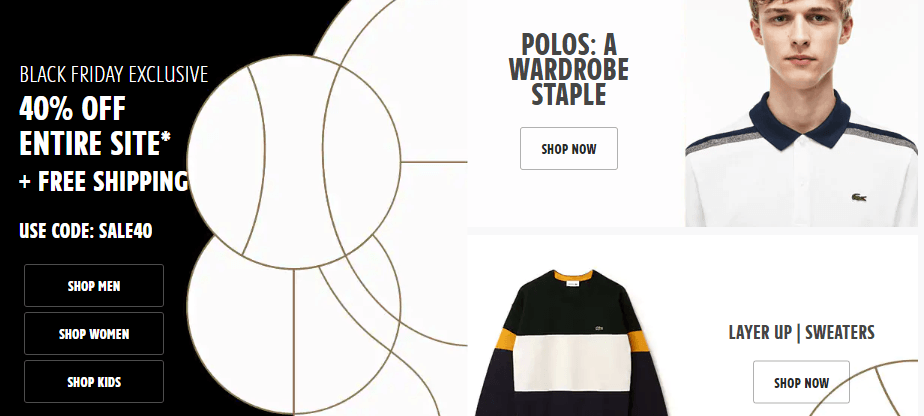Click the 'BLACK FRIDAY EXCLUSIVE' text
The image size is (924, 416).
click(114, 75)
